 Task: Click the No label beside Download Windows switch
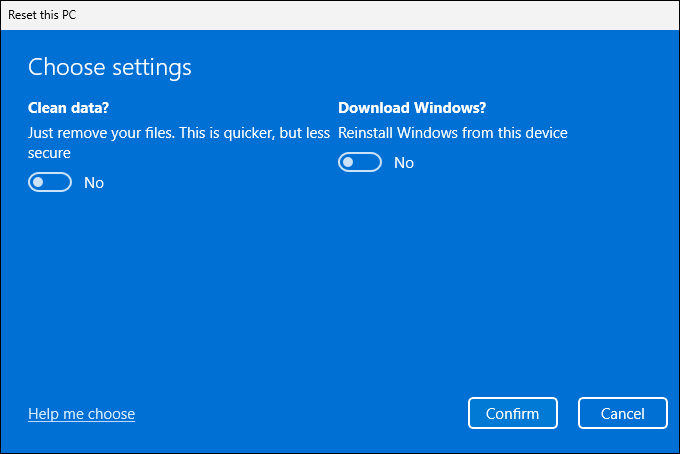[x=404, y=162]
